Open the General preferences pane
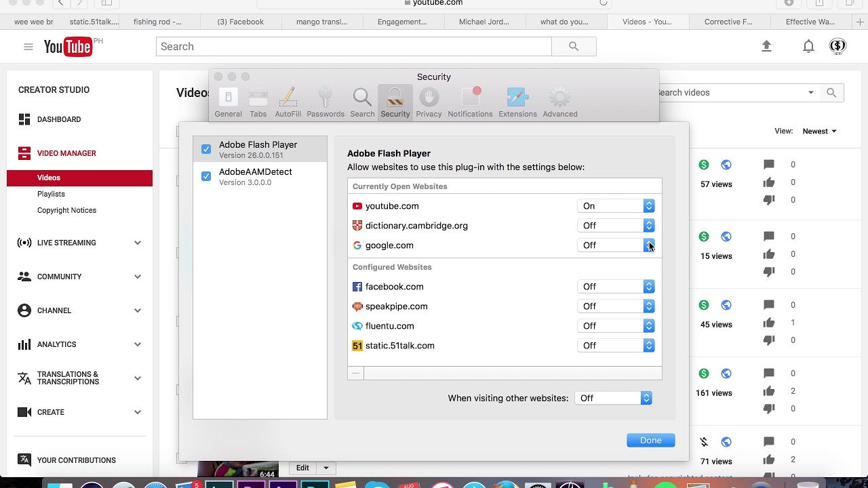Screen dimensions: 868x488 (228, 103)
